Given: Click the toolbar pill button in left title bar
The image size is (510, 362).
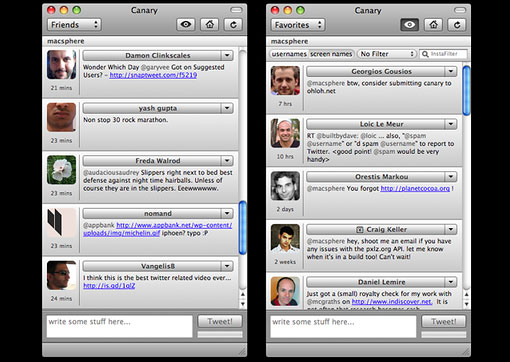Looking at the screenshot, I should pos(236,10).
